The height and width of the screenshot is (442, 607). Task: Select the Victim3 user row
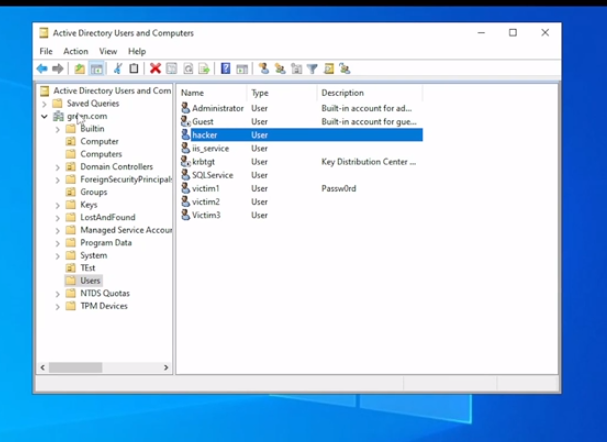(302, 215)
